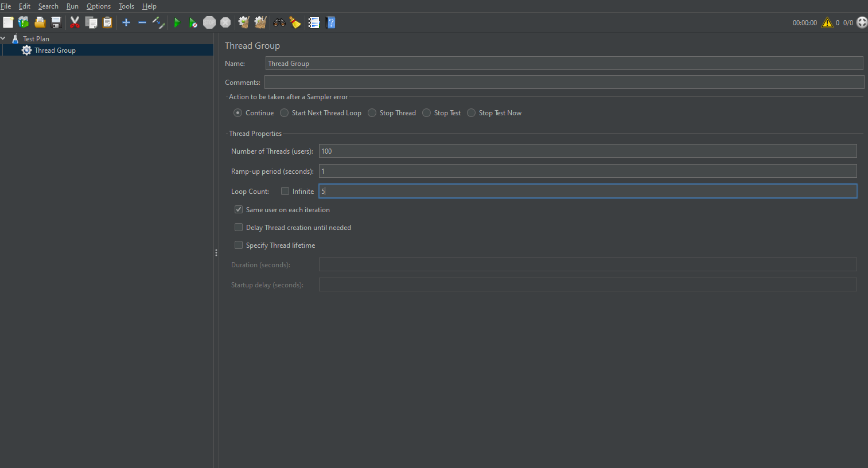Click the Startup delay (seconds) field
Viewport: 868px width, 468px height.
tap(588, 284)
